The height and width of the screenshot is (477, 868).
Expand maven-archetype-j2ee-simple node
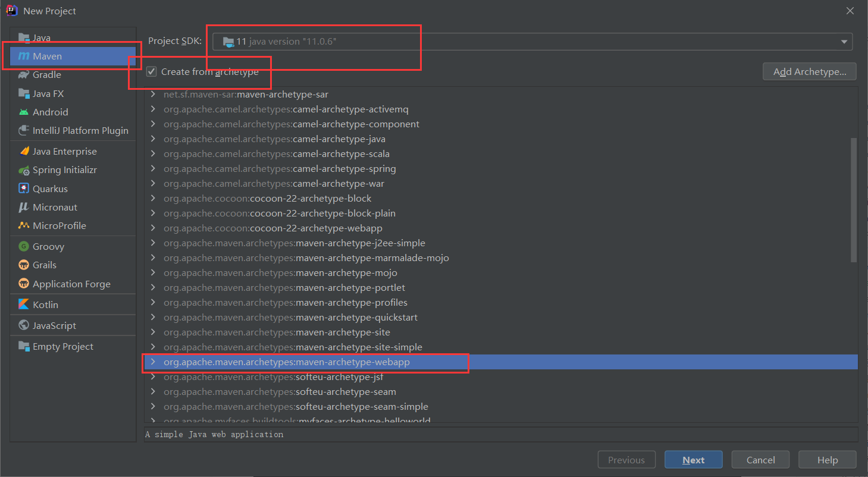153,243
